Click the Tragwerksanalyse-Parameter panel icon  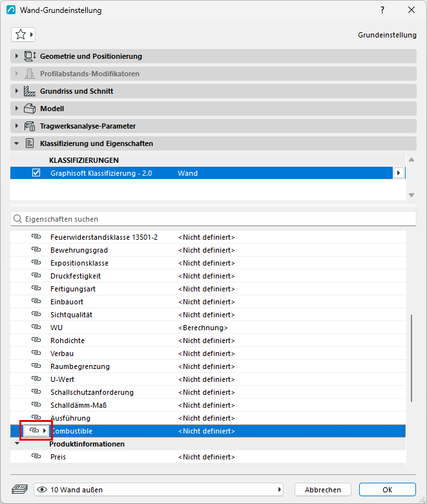click(30, 126)
